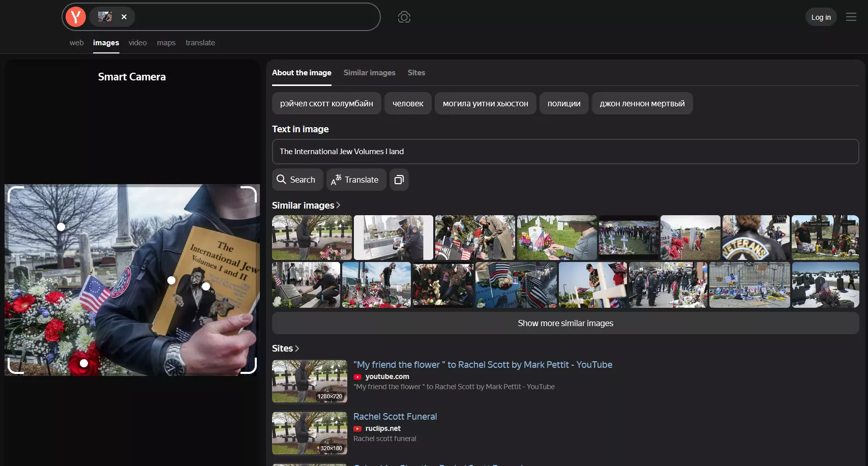The width and height of the screenshot is (868, 466).
Task: Switch to the web tab
Action: click(x=77, y=43)
